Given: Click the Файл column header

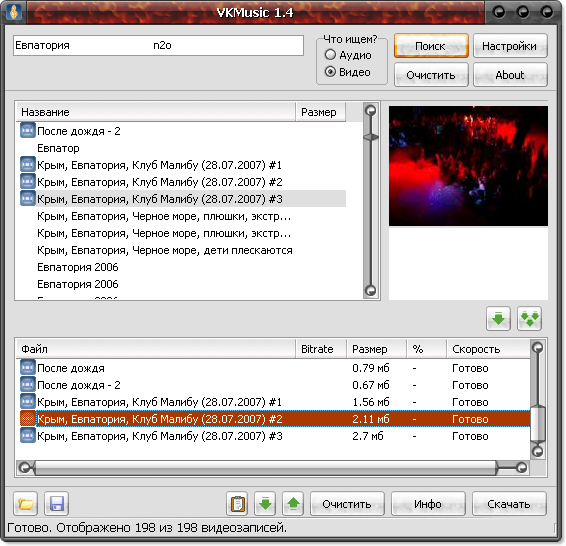Looking at the screenshot, I should coord(156,349).
